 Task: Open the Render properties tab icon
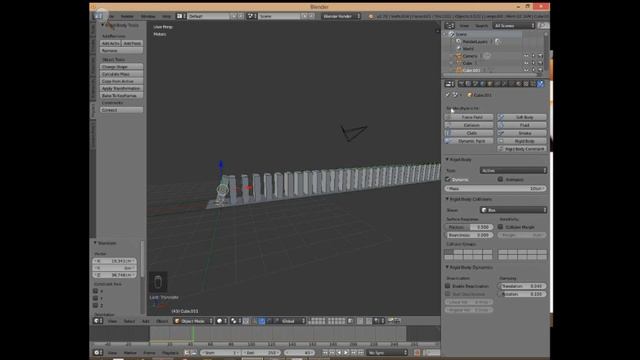coord(461,84)
